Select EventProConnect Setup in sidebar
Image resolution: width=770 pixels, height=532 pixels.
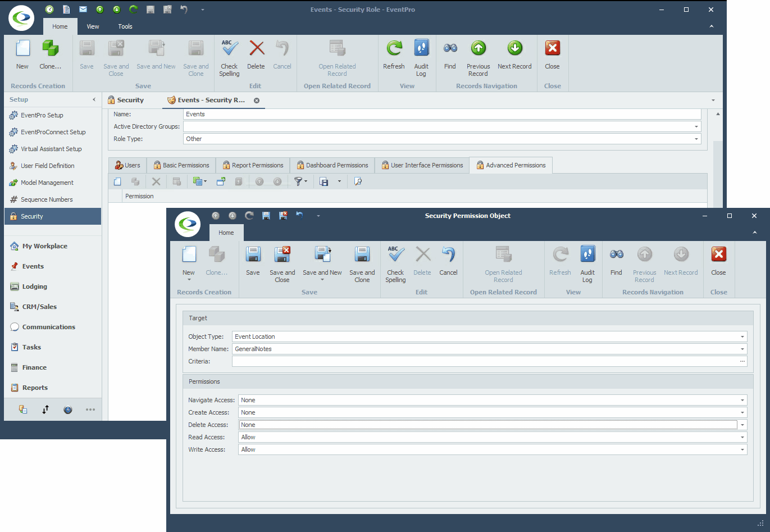[53, 132]
